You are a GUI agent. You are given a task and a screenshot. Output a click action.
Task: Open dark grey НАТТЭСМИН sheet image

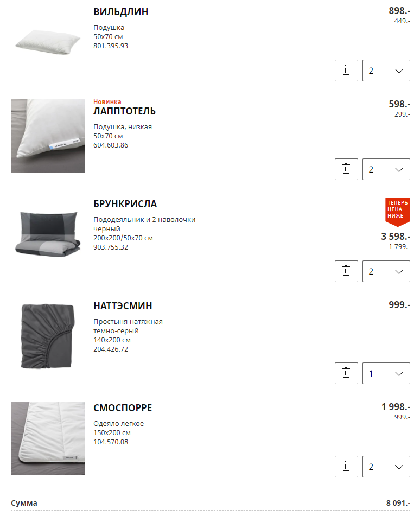(x=48, y=336)
